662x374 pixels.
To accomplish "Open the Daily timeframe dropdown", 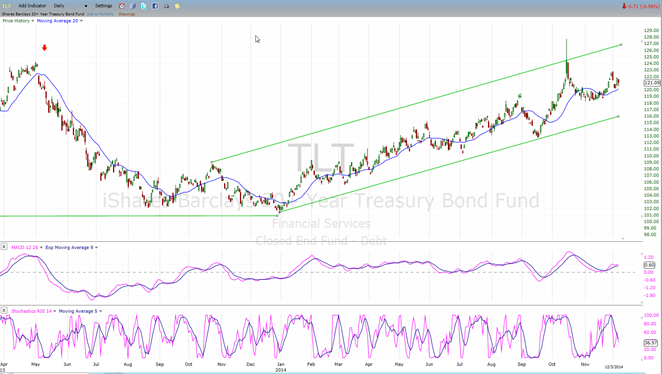I will point(70,6).
